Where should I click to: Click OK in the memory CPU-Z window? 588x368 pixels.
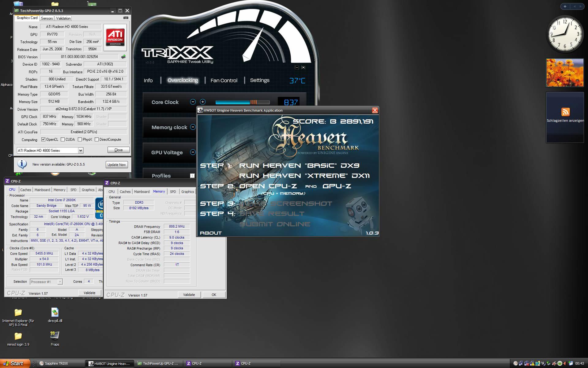[x=214, y=295]
